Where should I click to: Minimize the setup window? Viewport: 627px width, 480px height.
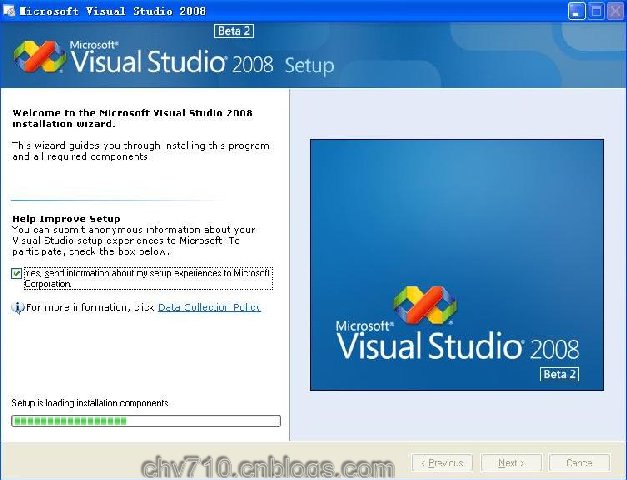click(576, 11)
